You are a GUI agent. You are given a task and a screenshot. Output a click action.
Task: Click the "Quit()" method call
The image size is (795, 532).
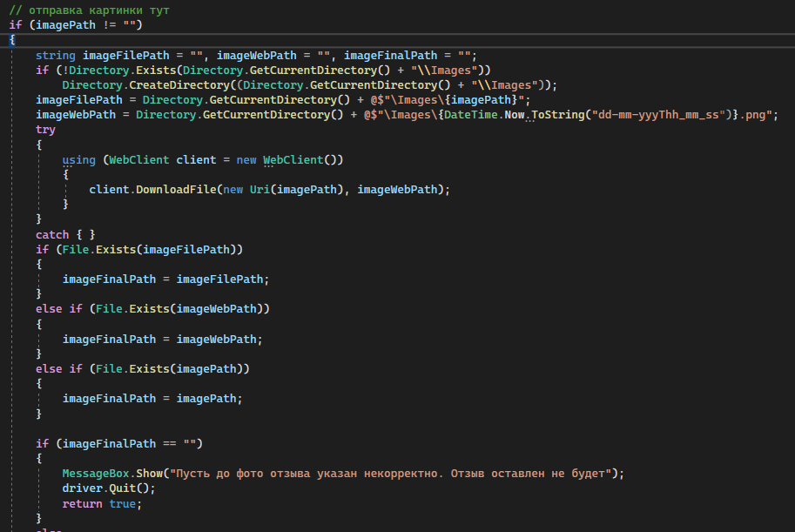(x=129, y=488)
